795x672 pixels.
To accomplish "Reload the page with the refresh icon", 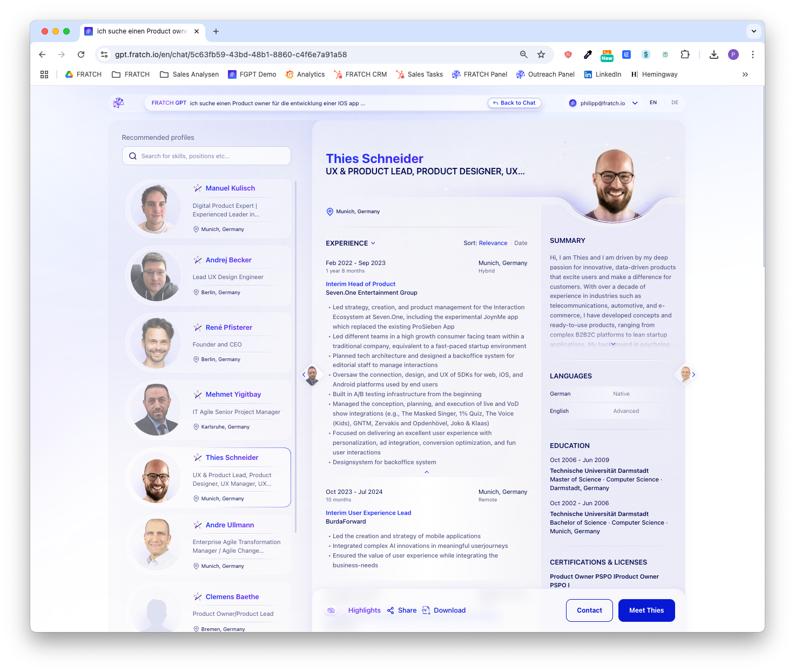I will (81, 55).
